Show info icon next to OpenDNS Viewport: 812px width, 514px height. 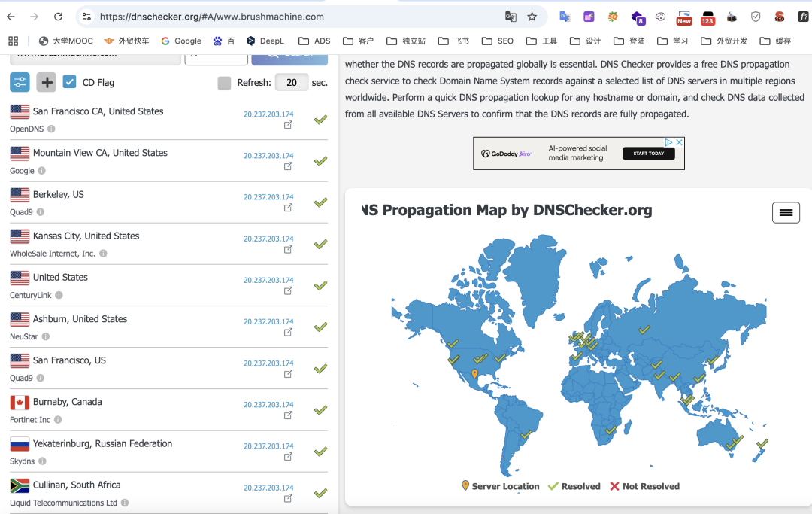coord(51,129)
